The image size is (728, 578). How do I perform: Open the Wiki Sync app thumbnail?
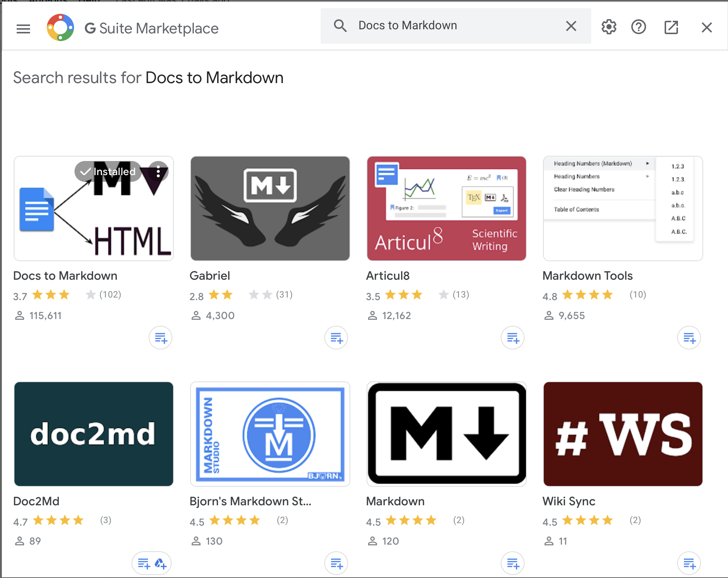click(623, 434)
